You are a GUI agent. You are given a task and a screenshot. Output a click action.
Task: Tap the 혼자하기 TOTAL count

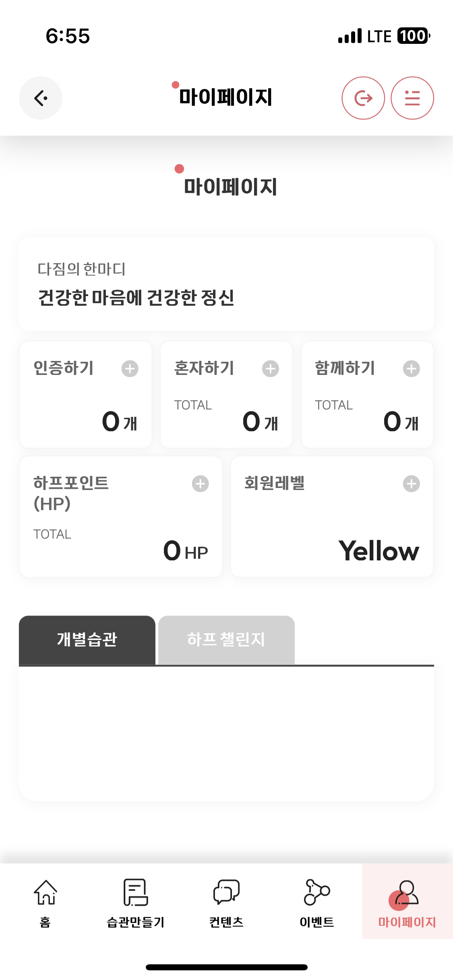coord(260,422)
